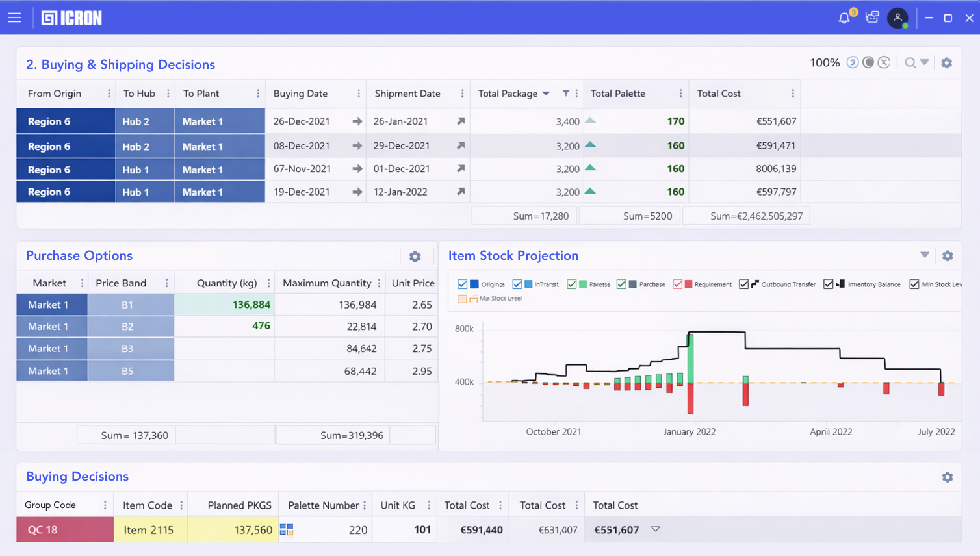Open Shipment Date column menu
Image resolution: width=980 pixels, height=556 pixels.
coord(462,94)
